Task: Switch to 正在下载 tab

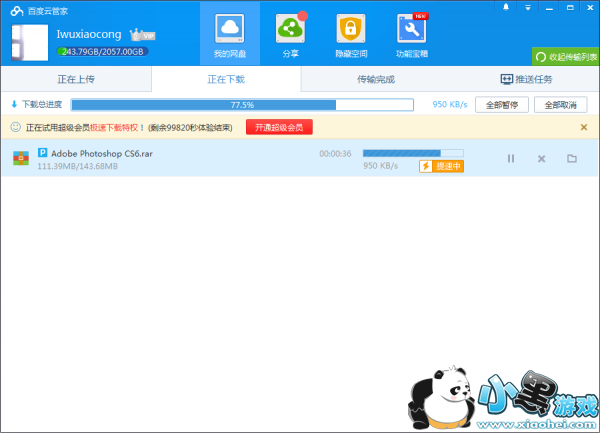Action: tap(226, 79)
